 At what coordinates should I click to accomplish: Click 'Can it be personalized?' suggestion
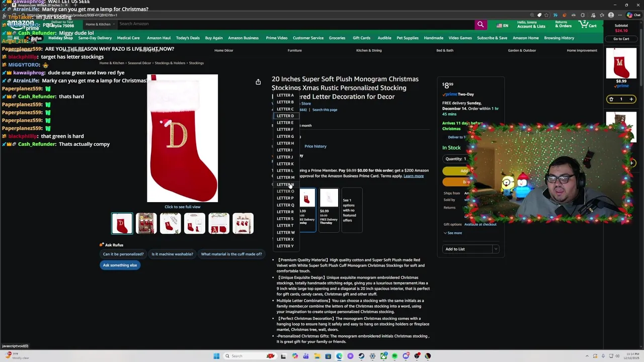[x=123, y=254]
